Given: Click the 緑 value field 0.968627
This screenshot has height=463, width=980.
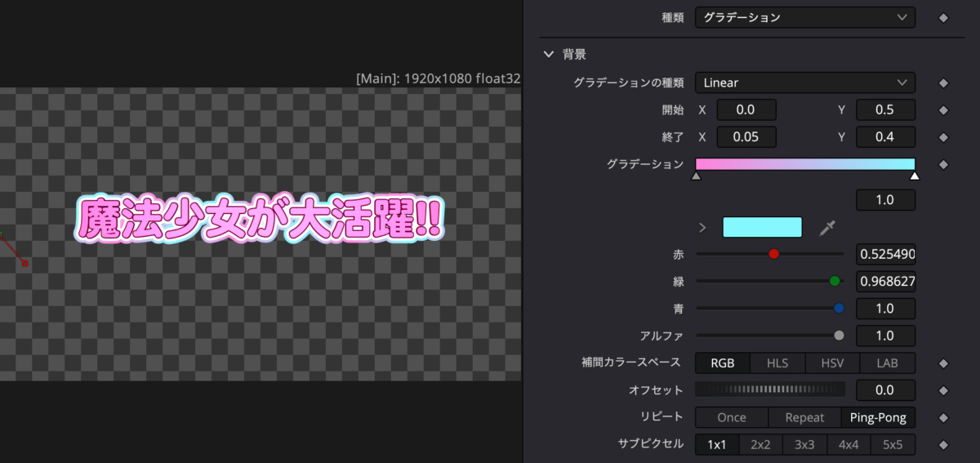Looking at the screenshot, I should click(x=885, y=281).
